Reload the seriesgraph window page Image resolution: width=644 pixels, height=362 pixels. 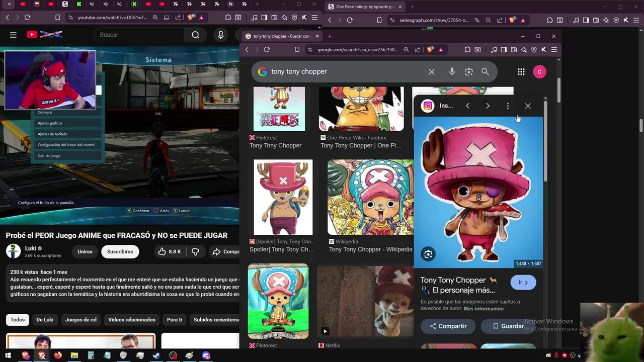pyautogui.click(x=350, y=20)
